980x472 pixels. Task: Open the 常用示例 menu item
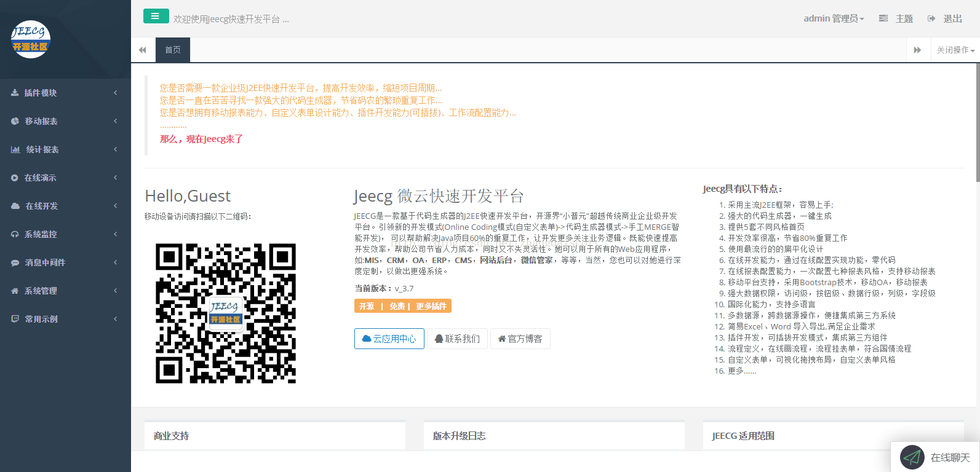[65, 319]
